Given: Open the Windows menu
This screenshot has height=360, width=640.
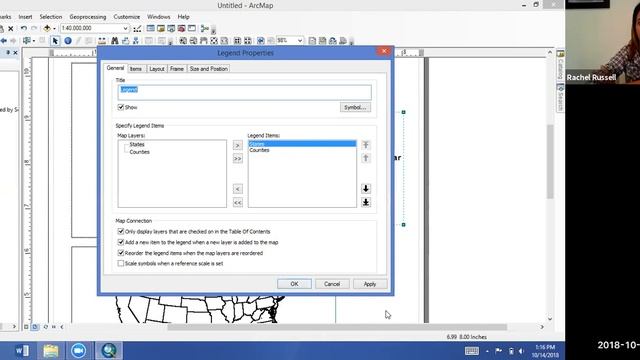Looking at the screenshot, I should pos(158,17).
